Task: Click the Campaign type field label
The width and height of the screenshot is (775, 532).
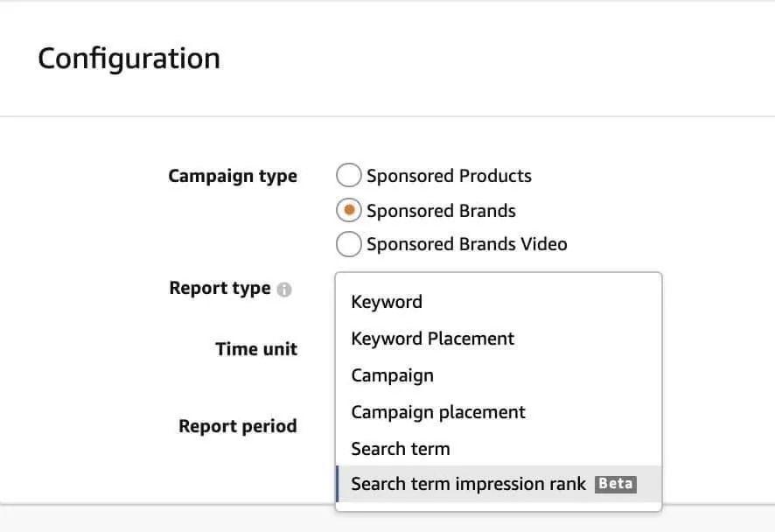Action: click(x=233, y=177)
